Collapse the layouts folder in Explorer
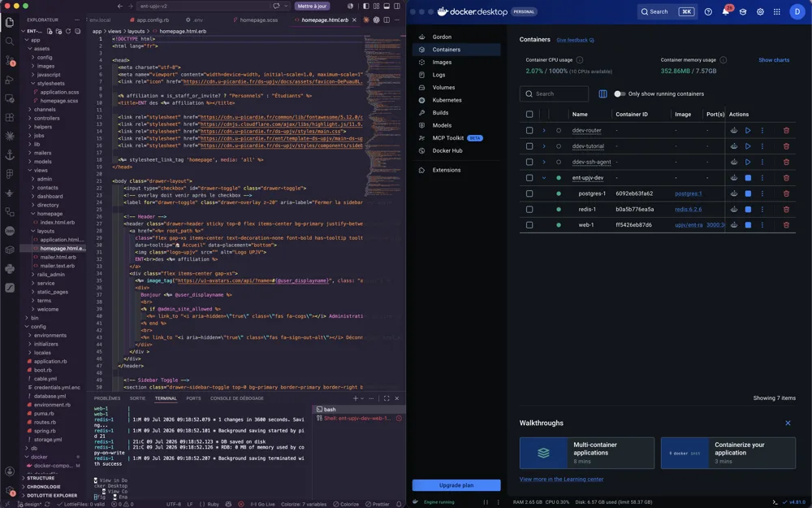The width and height of the screenshot is (812, 508). 45,231
